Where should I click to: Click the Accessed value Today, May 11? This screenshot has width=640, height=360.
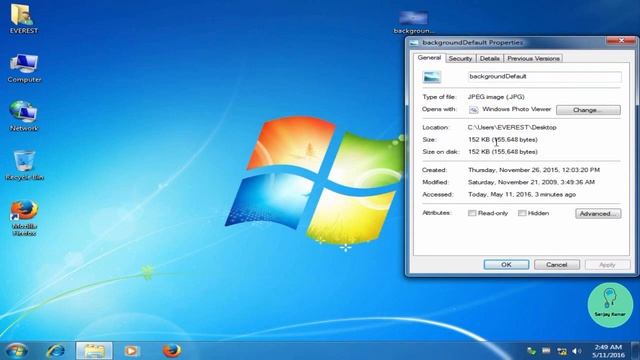[x=522, y=194]
